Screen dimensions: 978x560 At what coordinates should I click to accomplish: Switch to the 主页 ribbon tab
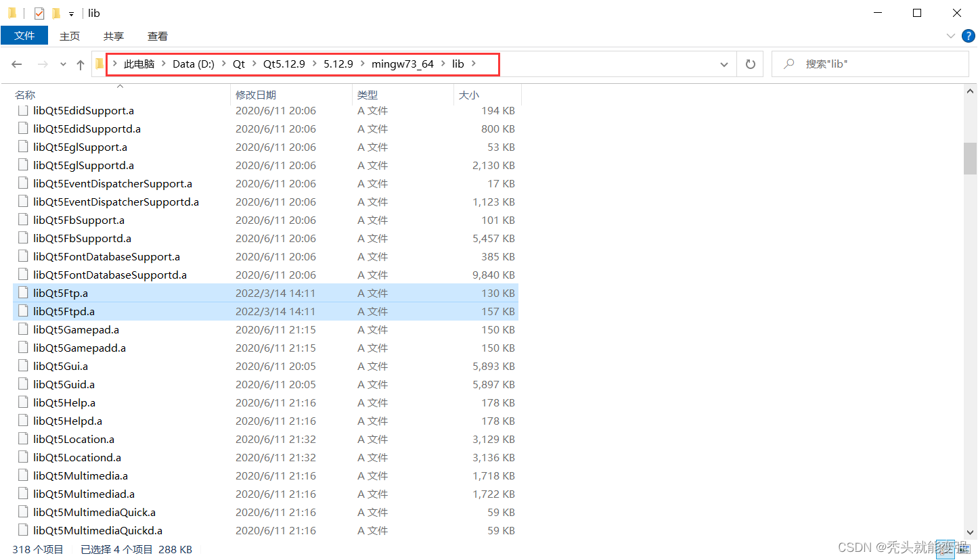point(70,36)
